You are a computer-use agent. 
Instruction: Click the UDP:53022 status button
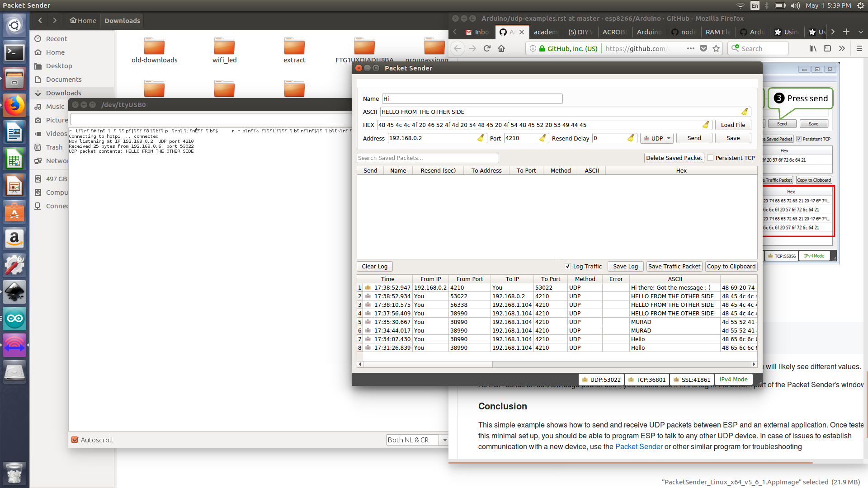[601, 380]
